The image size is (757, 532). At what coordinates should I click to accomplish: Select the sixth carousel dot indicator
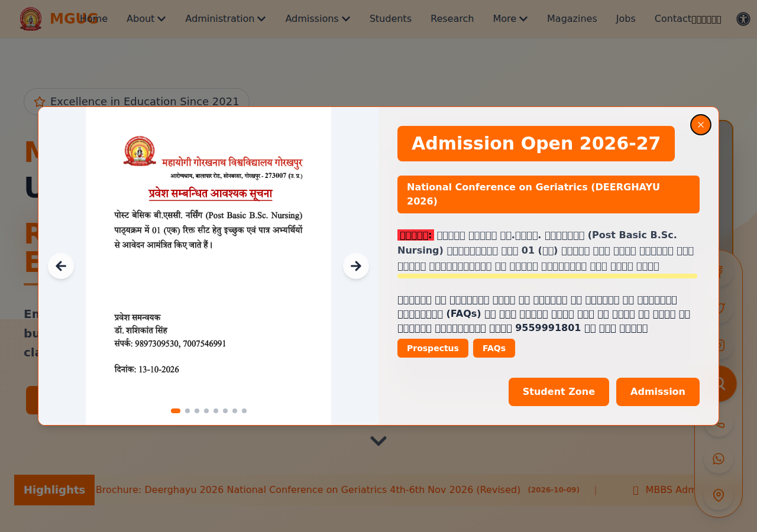[x=225, y=411]
